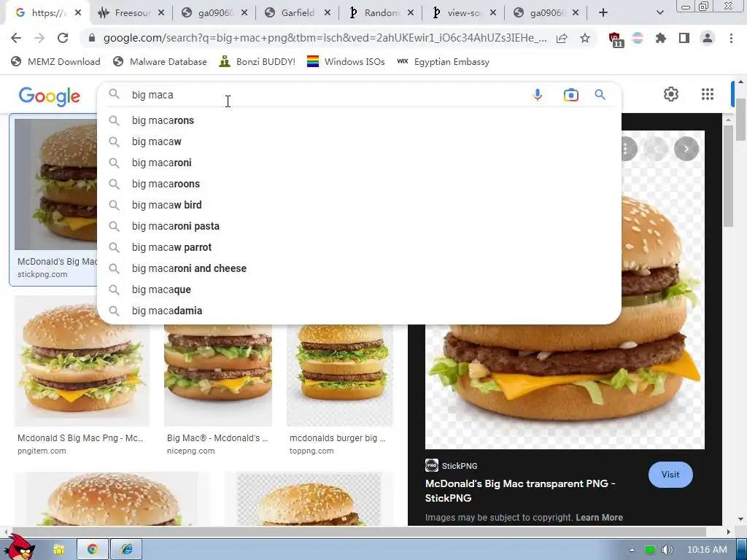
Task: Select suggestion 'big macaroni pasta'
Action: point(359,226)
